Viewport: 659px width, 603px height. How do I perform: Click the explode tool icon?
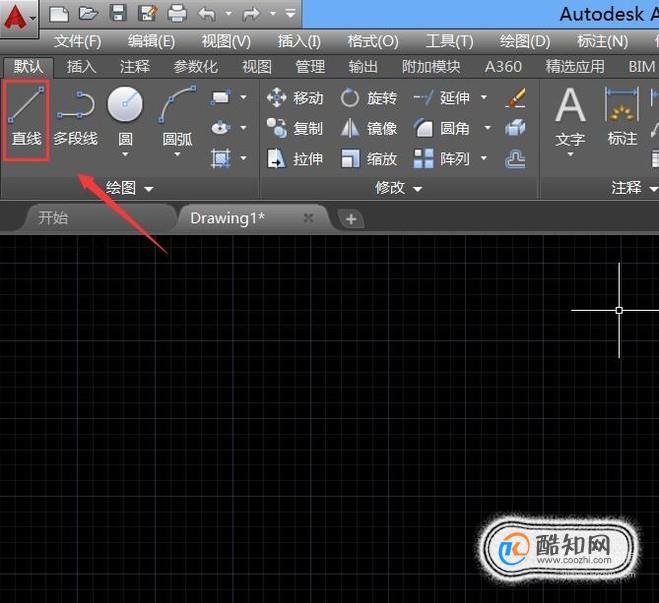(x=515, y=128)
